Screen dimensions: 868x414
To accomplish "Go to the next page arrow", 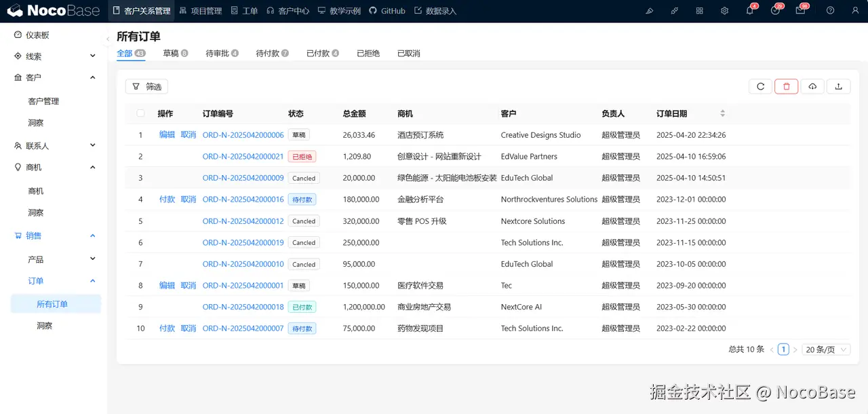I will pyautogui.click(x=795, y=350).
